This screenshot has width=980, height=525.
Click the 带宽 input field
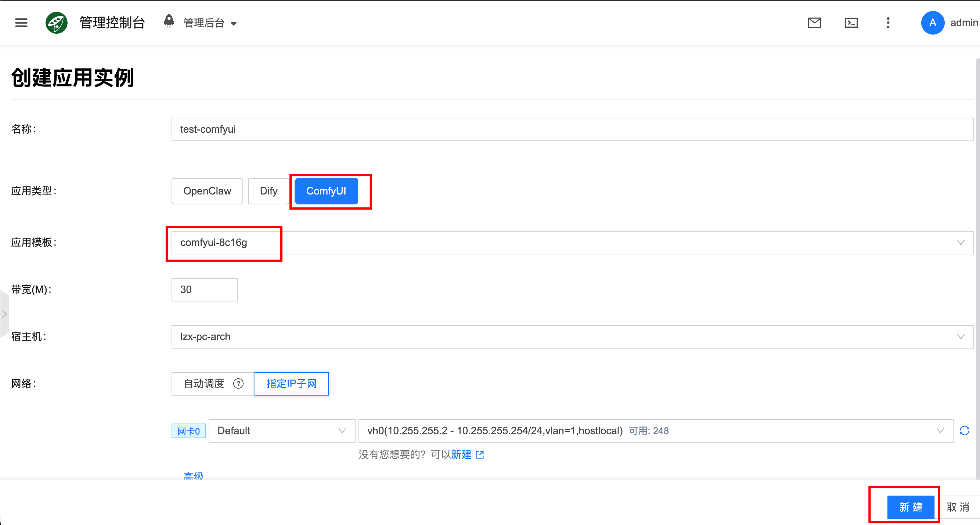pyautogui.click(x=204, y=289)
